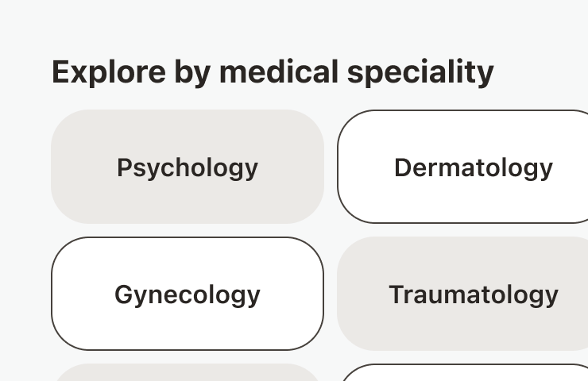This screenshot has height=381, width=588.
Task: Click the 'Explore by medical speciality' heading
Action: coord(273,72)
